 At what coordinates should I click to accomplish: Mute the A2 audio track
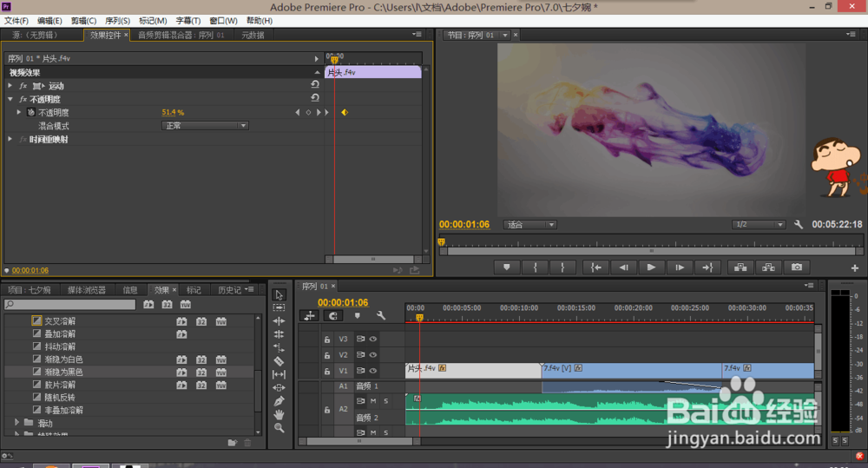(373, 401)
